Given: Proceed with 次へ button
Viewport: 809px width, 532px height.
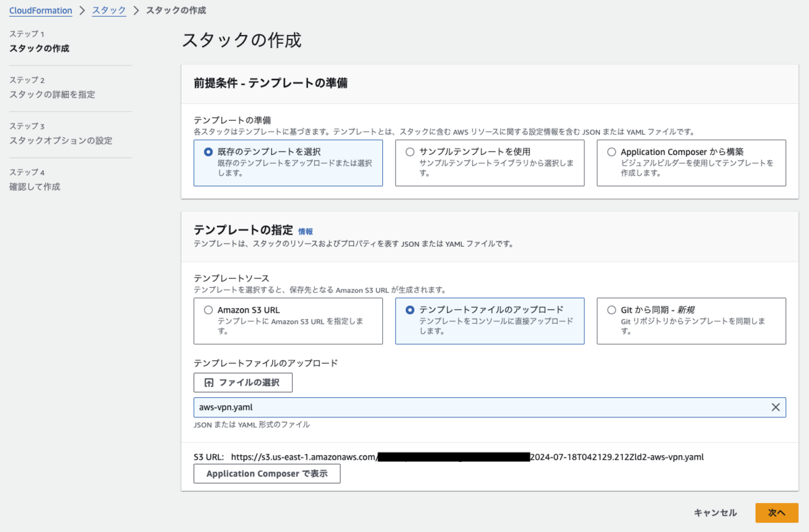Looking at the screenshot, I should (x=777, y=513).
